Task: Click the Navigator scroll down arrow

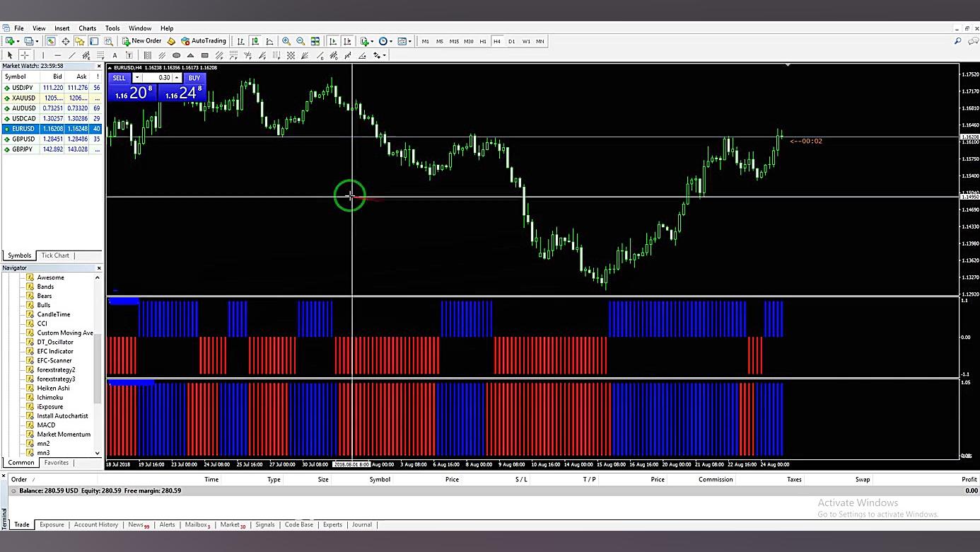Action: coord(98,453)
